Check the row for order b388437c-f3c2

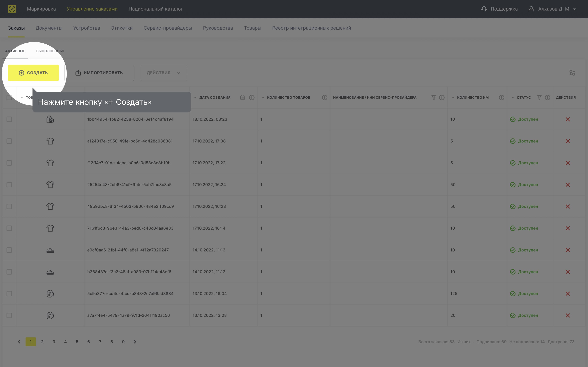click(x=9, y=272)
